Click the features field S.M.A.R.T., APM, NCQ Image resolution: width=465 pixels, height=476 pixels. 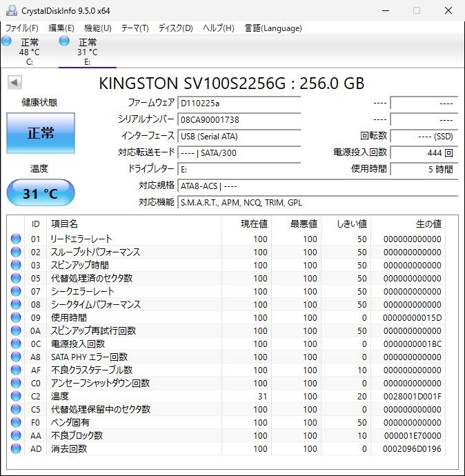[x=317, y=203]
